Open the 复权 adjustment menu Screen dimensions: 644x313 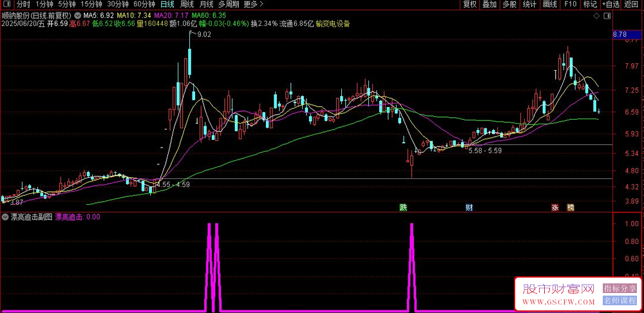click(x=470, y=4)
